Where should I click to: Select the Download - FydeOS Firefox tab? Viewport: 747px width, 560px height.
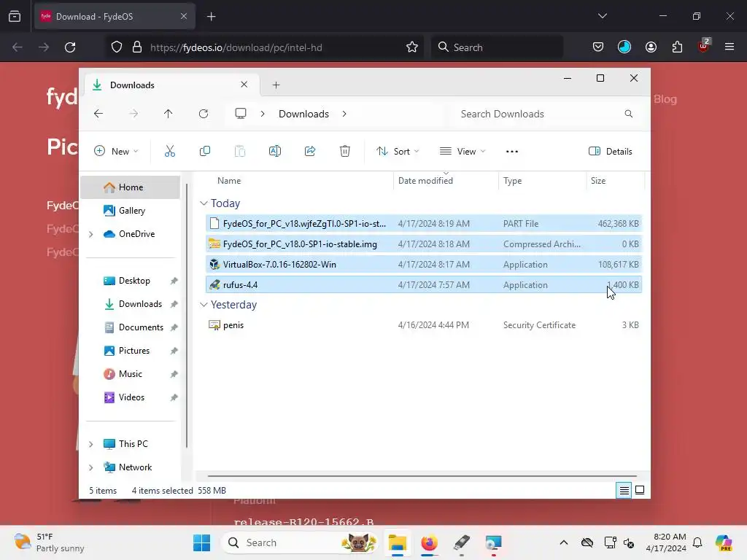[115, 17]
